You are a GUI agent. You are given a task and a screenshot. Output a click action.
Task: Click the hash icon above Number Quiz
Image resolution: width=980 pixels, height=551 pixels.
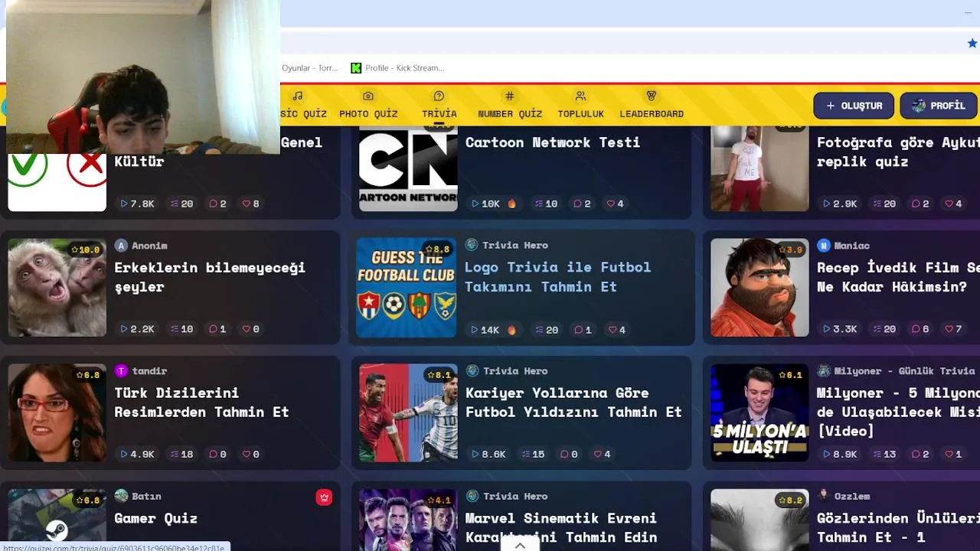coord(510,96)
